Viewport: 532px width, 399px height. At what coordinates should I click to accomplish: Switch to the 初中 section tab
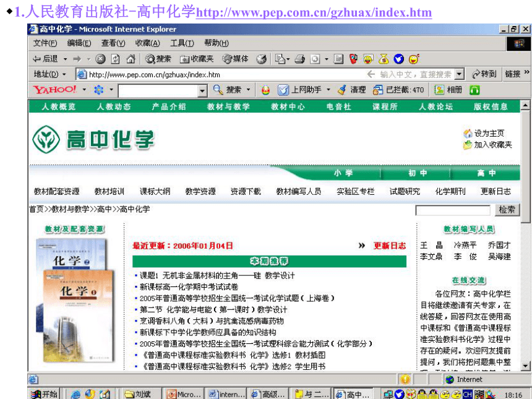[418, 173]
